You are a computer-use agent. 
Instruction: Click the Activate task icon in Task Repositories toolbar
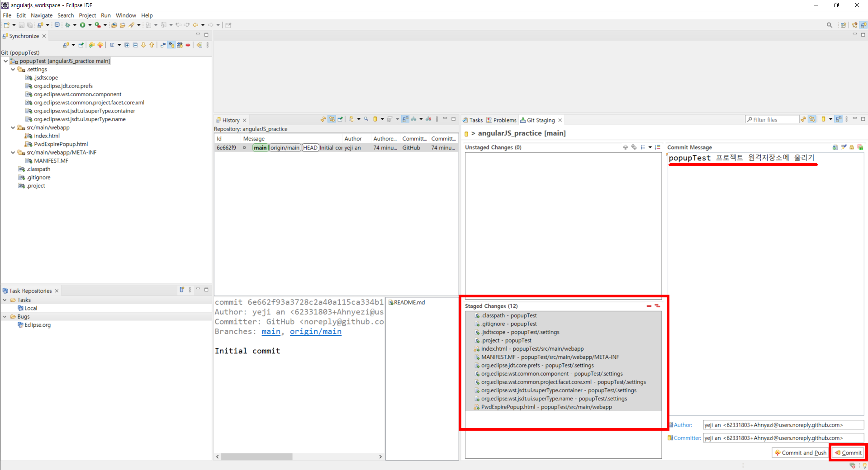(x=182, y=290)
